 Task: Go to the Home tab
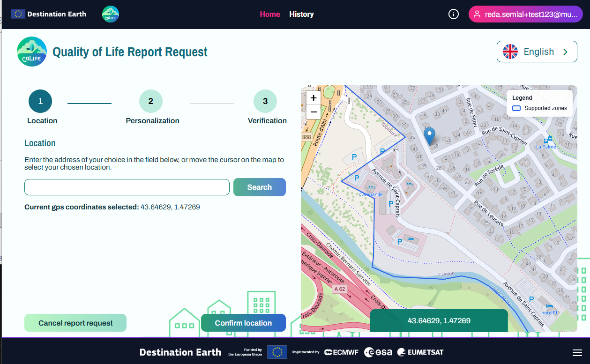point(270,14)
